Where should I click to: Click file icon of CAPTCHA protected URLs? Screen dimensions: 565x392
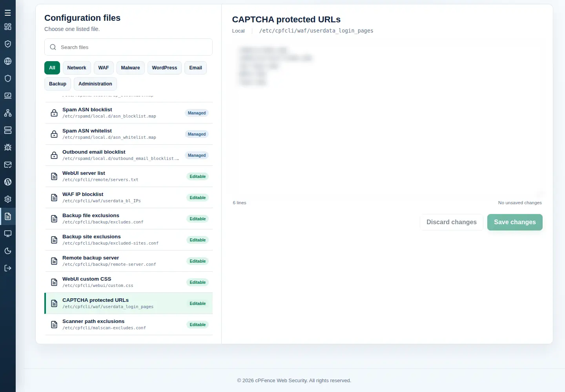tap(54, 303)
